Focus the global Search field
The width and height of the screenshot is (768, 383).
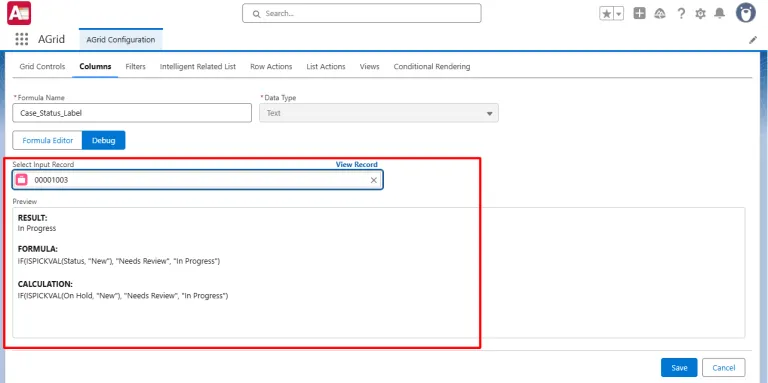click(361, 13)
